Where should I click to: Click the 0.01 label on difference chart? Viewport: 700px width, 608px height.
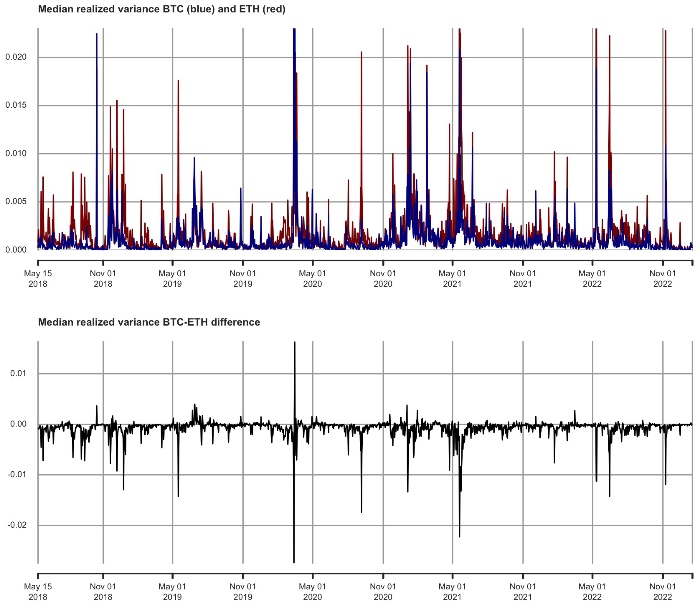point(18,374)
